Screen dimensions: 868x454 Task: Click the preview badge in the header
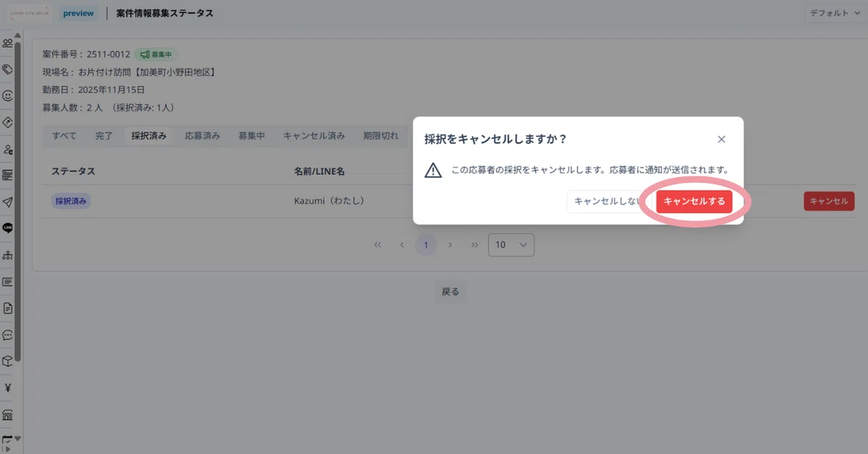pyautogui.click(x=79, y=13)
